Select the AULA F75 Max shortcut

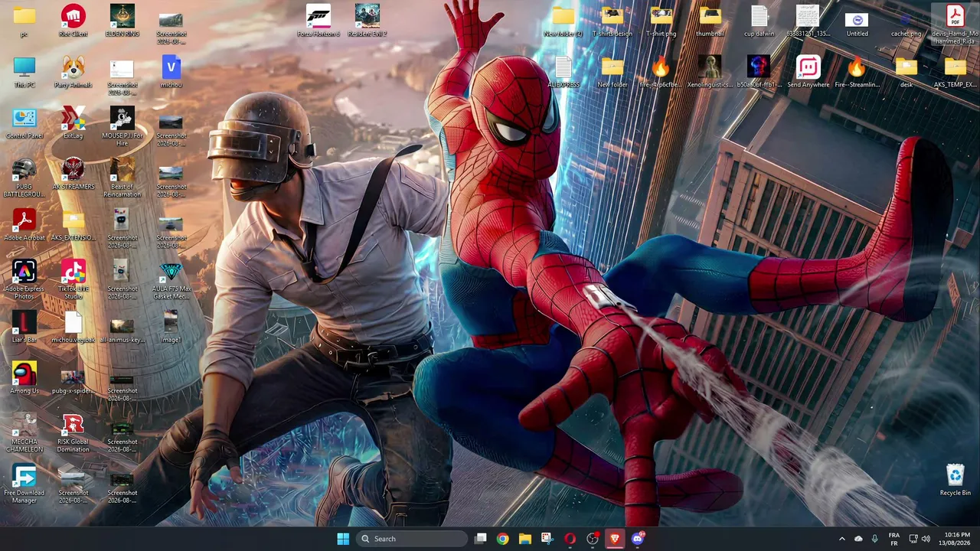point(171,280)
